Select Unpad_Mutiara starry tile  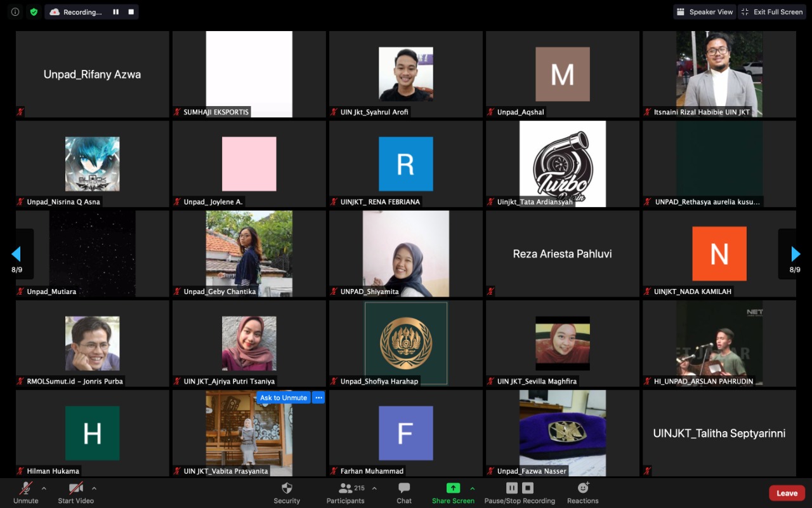(93, 254)
